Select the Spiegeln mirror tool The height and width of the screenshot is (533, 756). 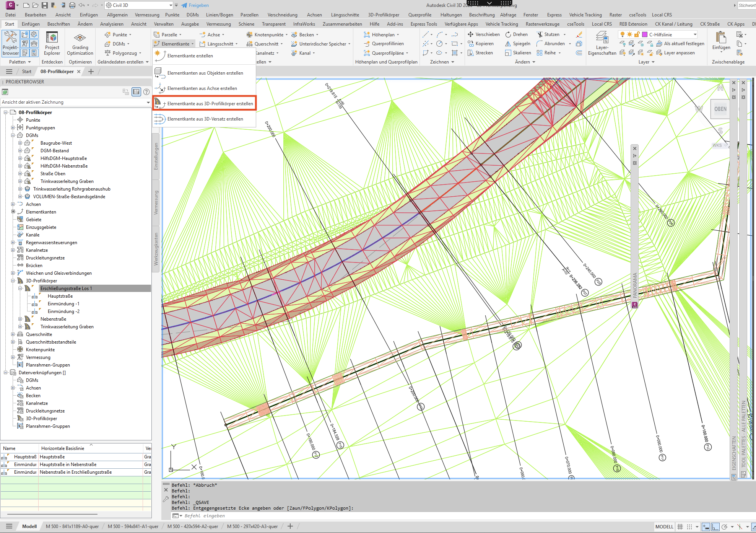[x=518, y=44]
